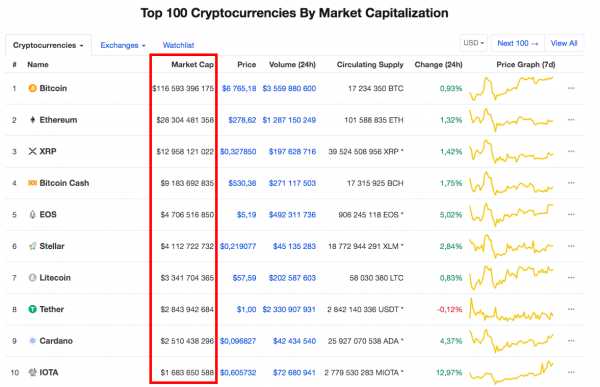Image resolution: width=600 pixels, height=387 pixels.
Task: Click the XRP logo icon
Action: click(33, 152)
